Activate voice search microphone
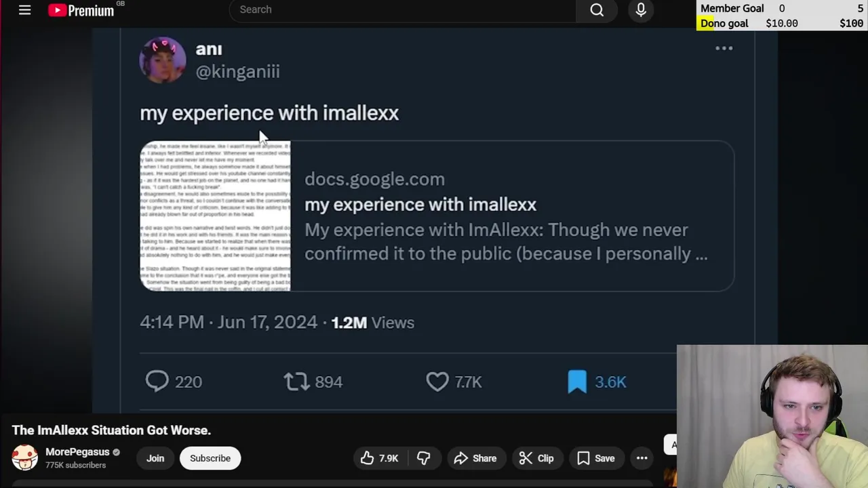This screenshot has width=868, height=488. click(641, 10)
